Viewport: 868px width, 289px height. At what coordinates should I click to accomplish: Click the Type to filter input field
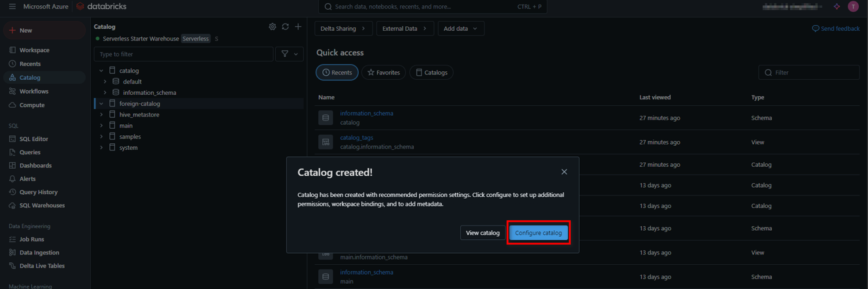pos(183,54)
